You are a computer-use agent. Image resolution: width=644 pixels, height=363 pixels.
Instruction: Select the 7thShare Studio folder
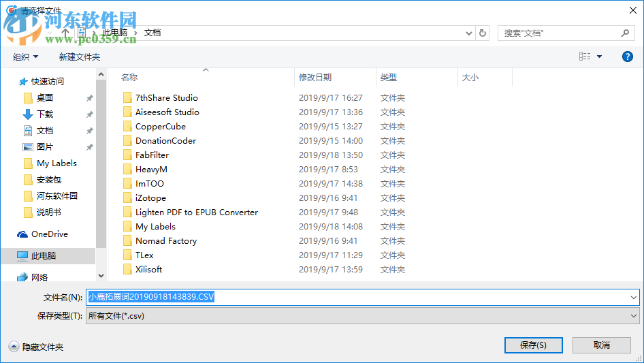click(x=166, y=98)
